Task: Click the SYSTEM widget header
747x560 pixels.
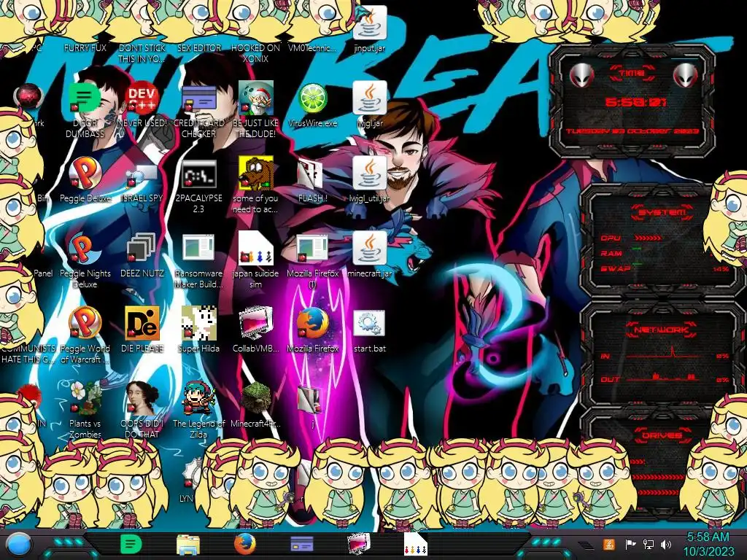Action: click(661, 212)
